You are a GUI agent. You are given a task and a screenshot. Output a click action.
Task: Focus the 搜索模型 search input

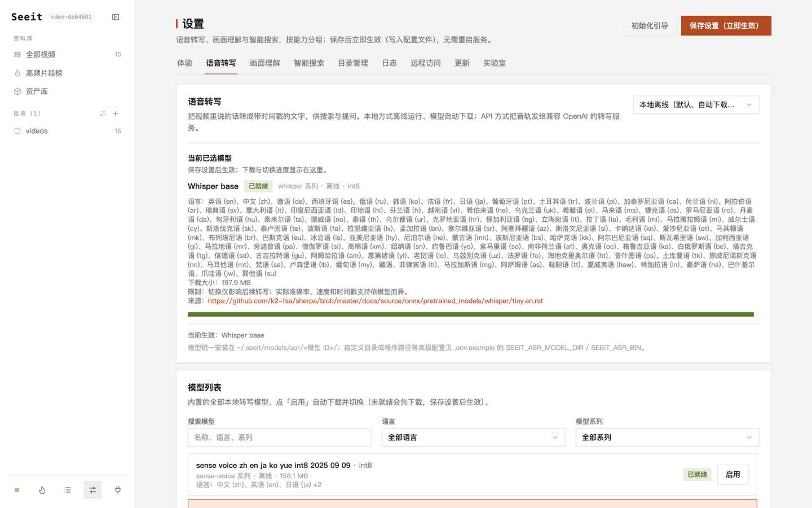point(280,437)
